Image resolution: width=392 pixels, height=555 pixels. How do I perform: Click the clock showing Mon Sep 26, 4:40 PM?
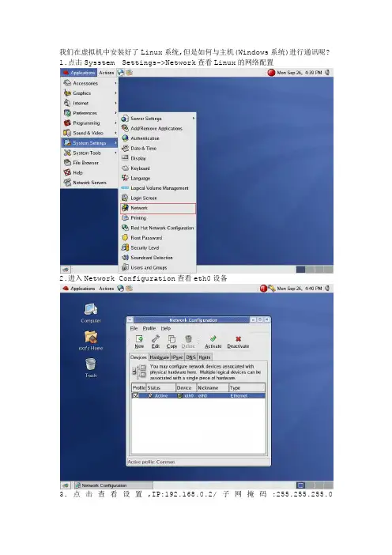[x=300, y=289]
